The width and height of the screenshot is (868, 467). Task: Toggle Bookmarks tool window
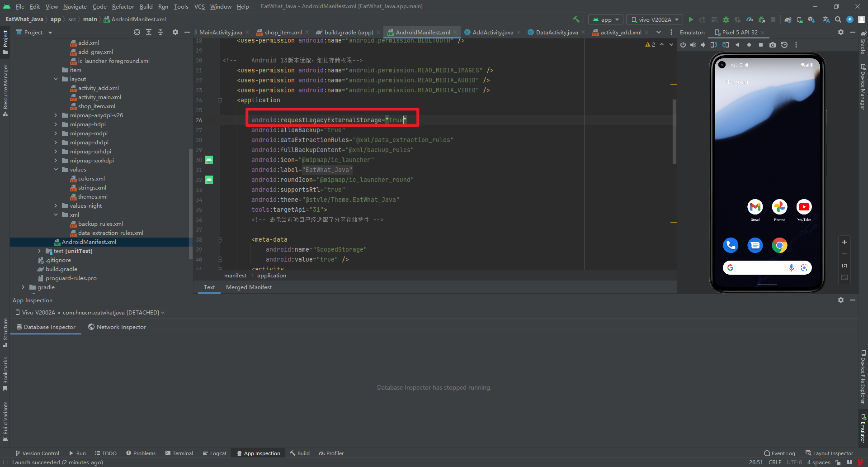[x=5, y=374]
